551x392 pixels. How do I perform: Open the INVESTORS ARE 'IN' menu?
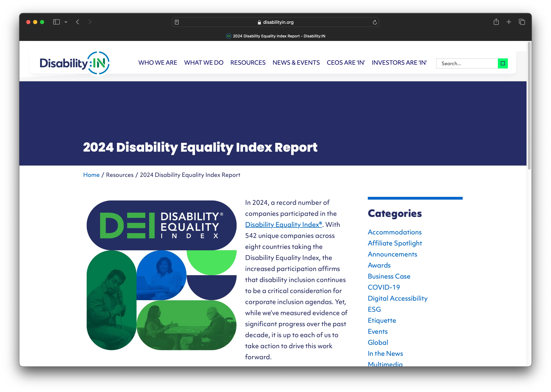(x=399, y=63)
